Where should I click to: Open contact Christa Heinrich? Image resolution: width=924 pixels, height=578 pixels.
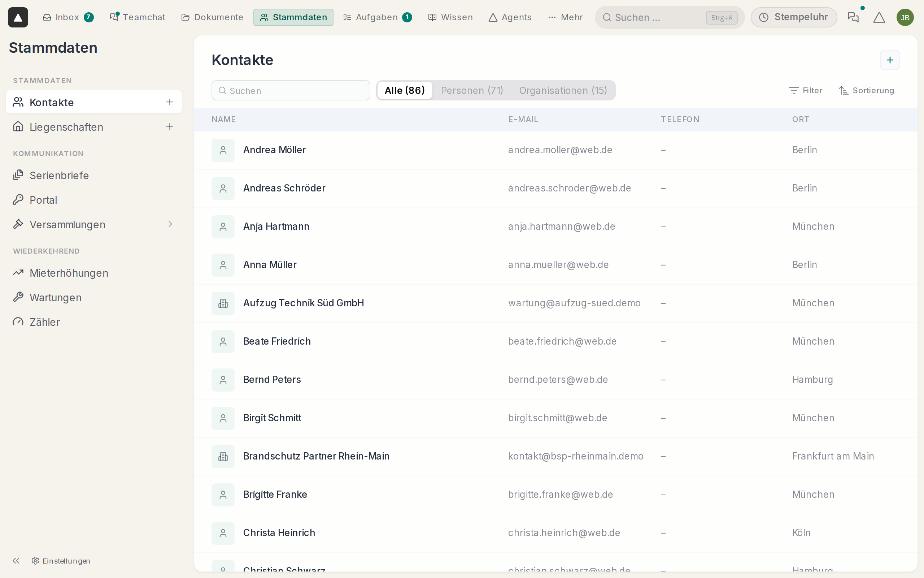(555, 533)
